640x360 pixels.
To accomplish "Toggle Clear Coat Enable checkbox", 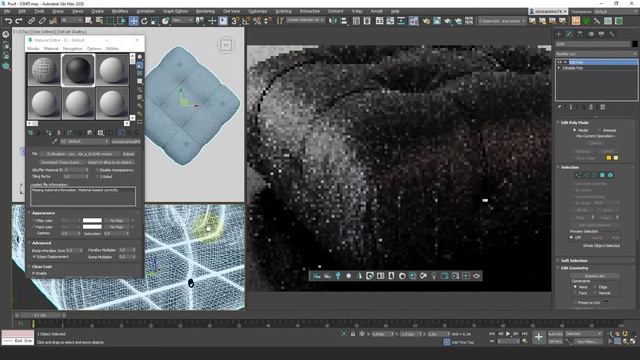I will point(34,273).
